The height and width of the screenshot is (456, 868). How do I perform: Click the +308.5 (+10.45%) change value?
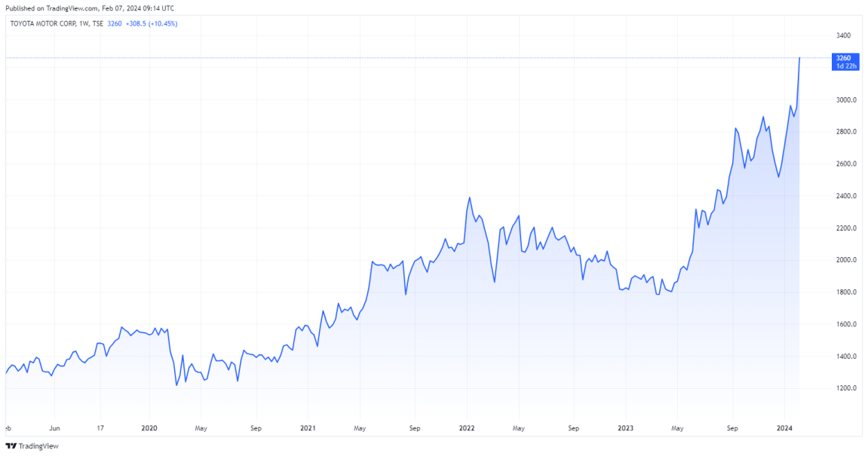[152, 23]
